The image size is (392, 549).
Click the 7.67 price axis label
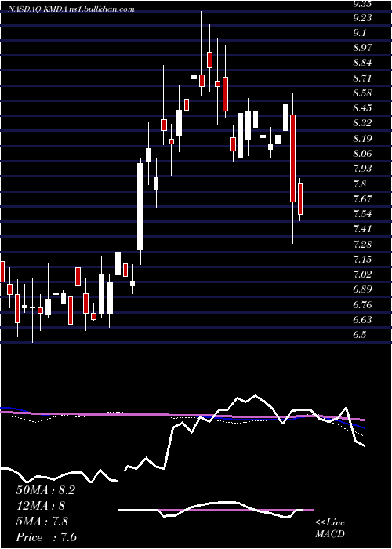click(x=362, y=199)
